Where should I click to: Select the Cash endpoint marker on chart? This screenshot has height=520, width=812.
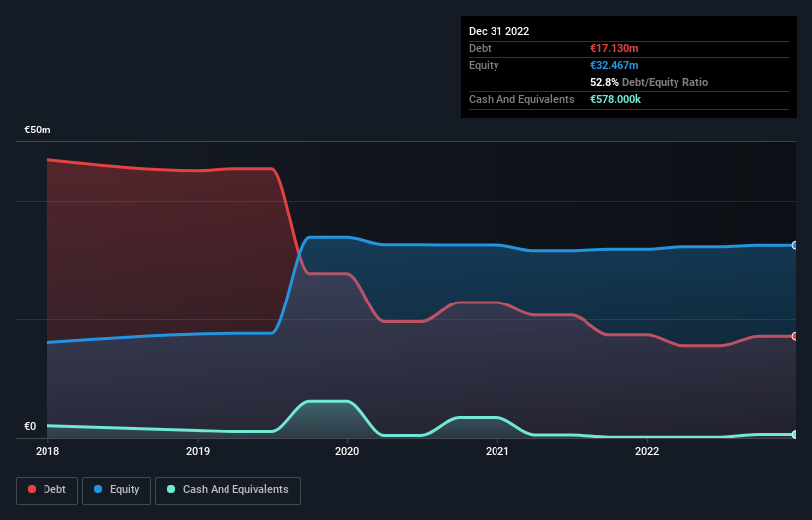(795, 434)
